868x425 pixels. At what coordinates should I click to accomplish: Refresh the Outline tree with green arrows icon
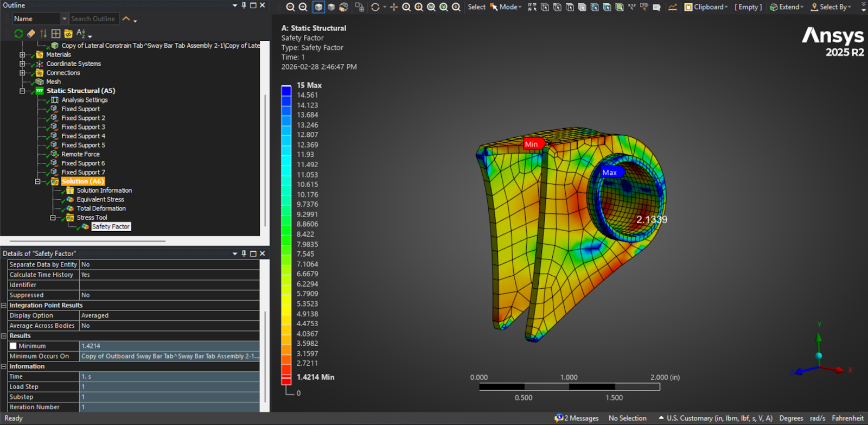tap(18, 34)
